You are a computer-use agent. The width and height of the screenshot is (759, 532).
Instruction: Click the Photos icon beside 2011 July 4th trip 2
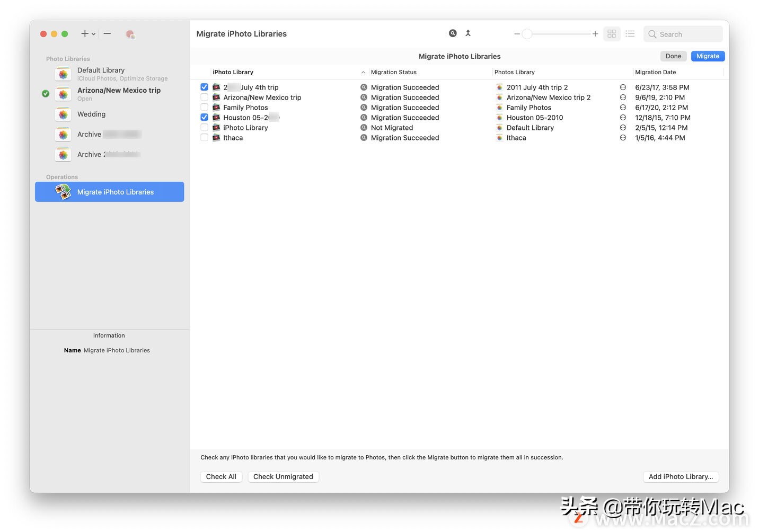[499, 87]
